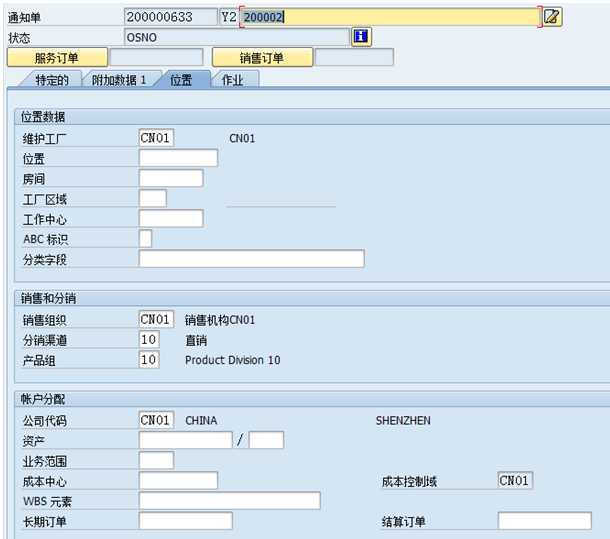Click the text SHENZHEN

click(x=403, y=421)
